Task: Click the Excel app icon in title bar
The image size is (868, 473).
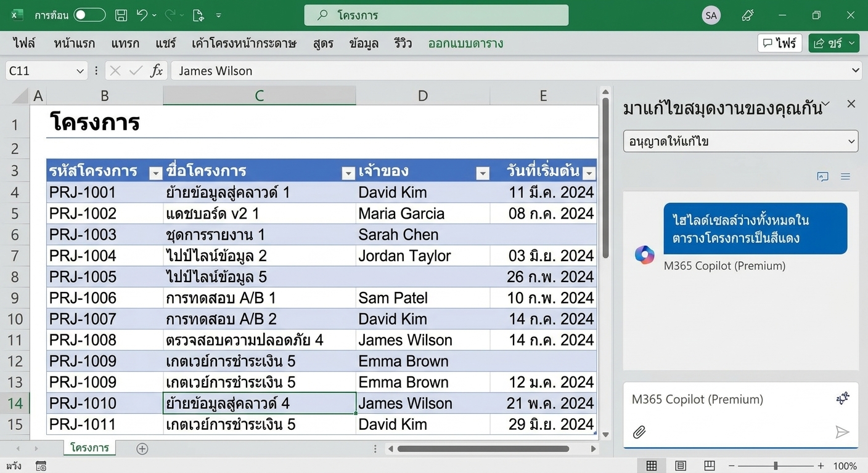Action: click(17, 15)
